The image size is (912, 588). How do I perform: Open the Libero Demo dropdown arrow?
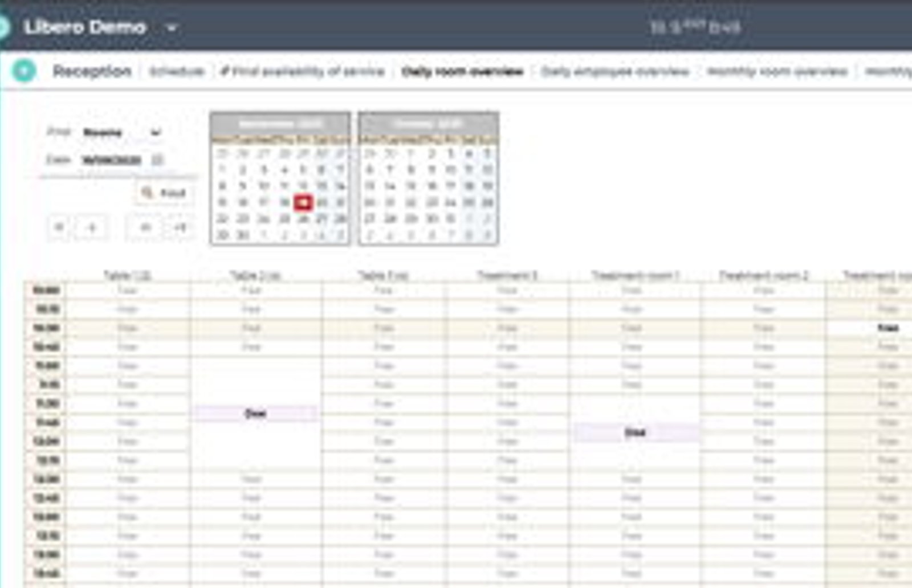(x=172, y=27)
